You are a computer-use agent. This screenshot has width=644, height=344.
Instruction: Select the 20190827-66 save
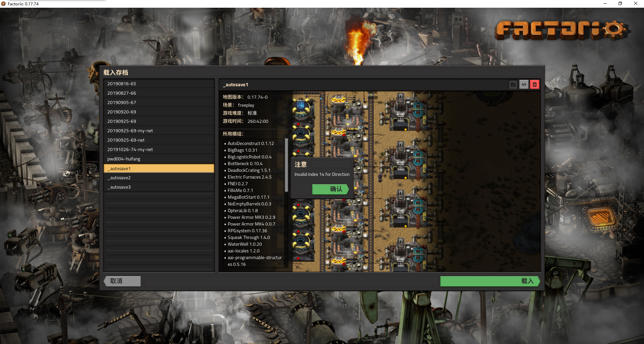(x=159, y=93)
